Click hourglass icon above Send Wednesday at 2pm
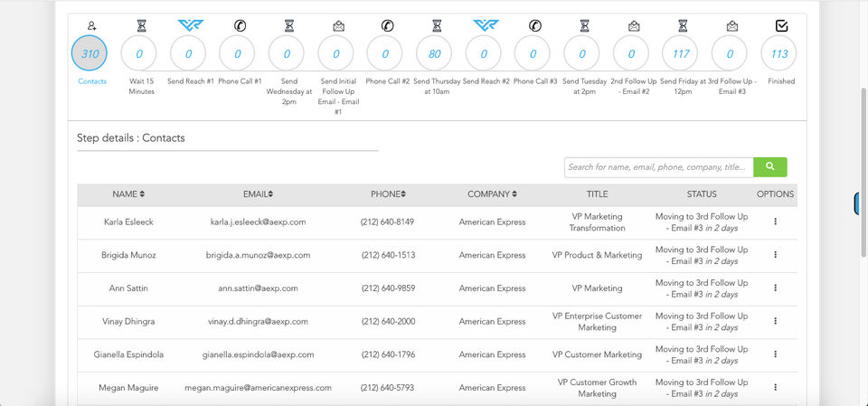The height and width of the screenshot is (406, 868). coord(289,25)
